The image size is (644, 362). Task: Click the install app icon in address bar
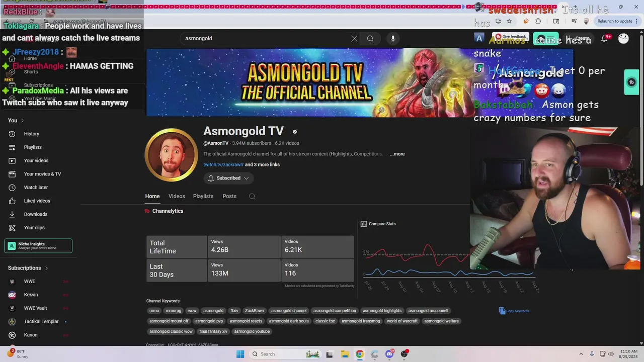tap(498, 21)
